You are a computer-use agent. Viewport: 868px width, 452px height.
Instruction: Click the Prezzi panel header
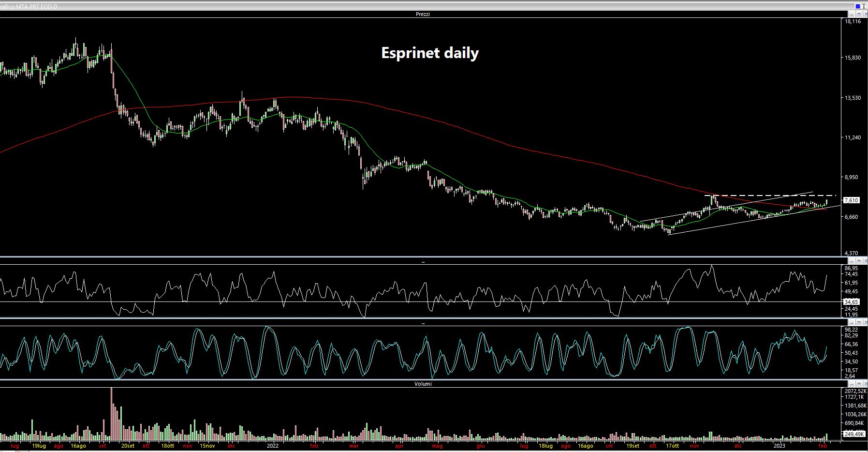coord(423,14)
